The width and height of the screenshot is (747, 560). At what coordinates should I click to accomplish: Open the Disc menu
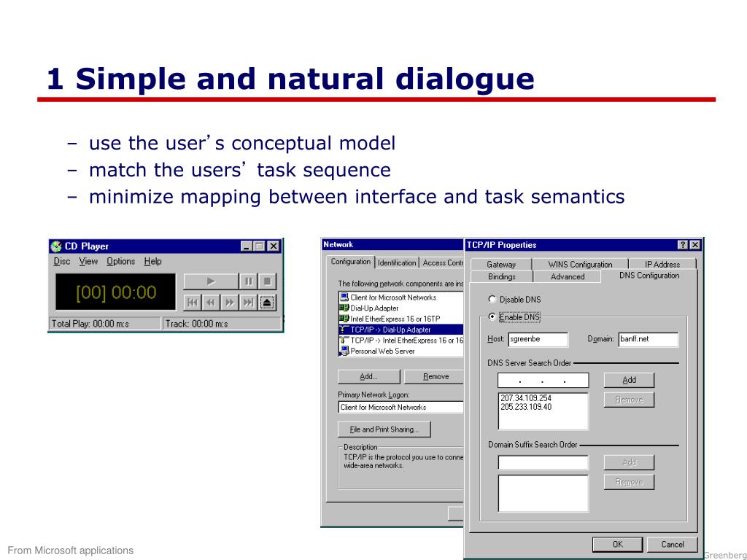point(61,262)
